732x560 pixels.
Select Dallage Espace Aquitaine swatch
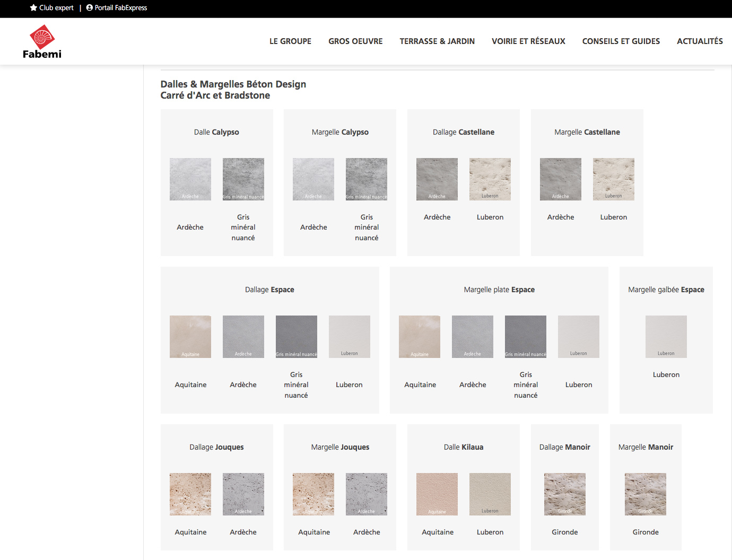click(190, 337)
